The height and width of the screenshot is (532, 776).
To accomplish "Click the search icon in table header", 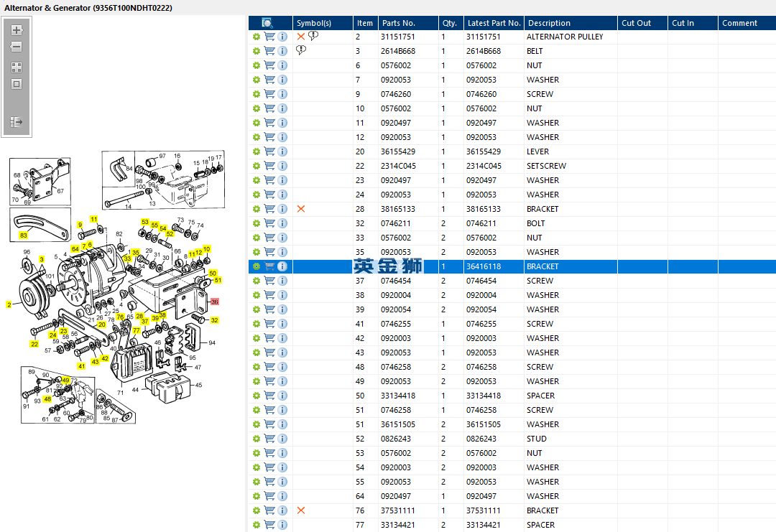I will coord(267,23).
